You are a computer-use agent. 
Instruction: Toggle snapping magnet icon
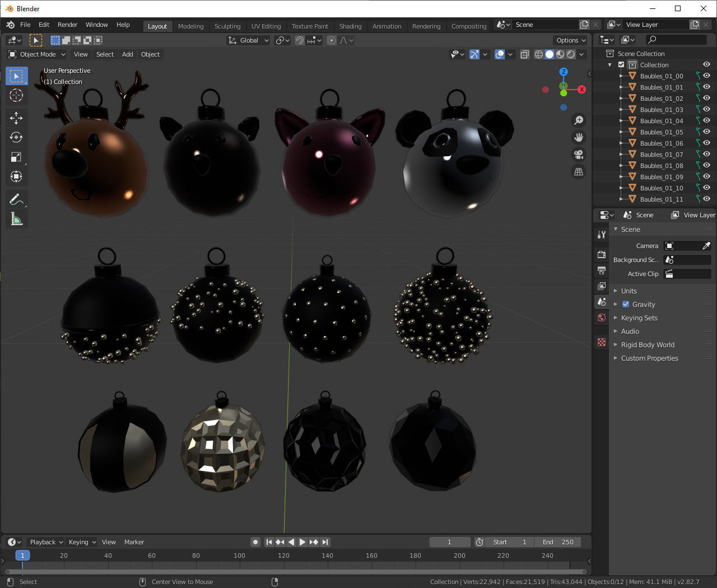(x=300, y=40)
